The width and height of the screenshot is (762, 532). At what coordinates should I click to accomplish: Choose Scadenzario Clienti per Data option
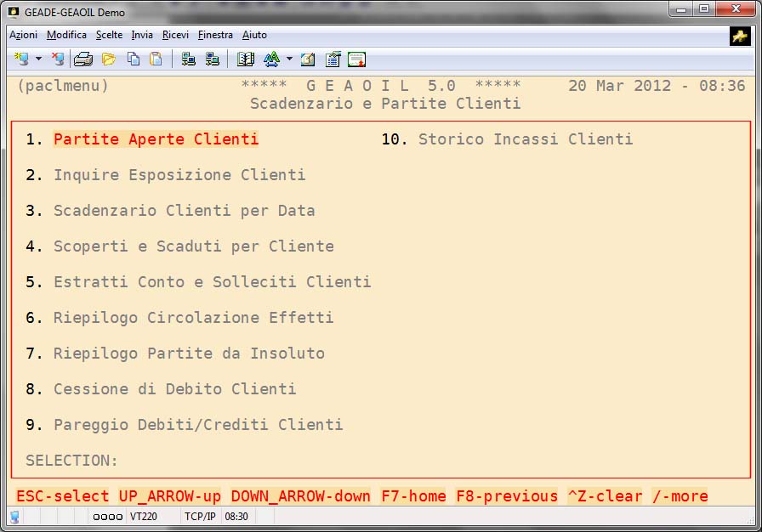coord(184,211)
